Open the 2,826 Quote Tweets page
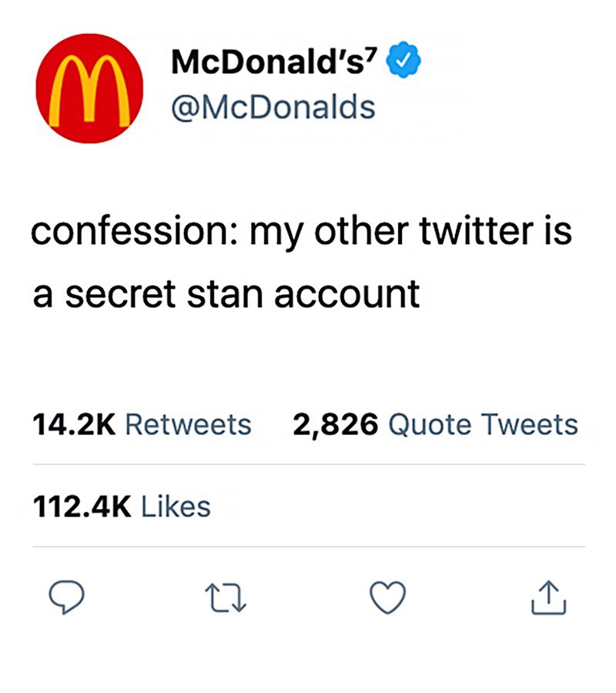The image size is (616, 693). (436, 423)
